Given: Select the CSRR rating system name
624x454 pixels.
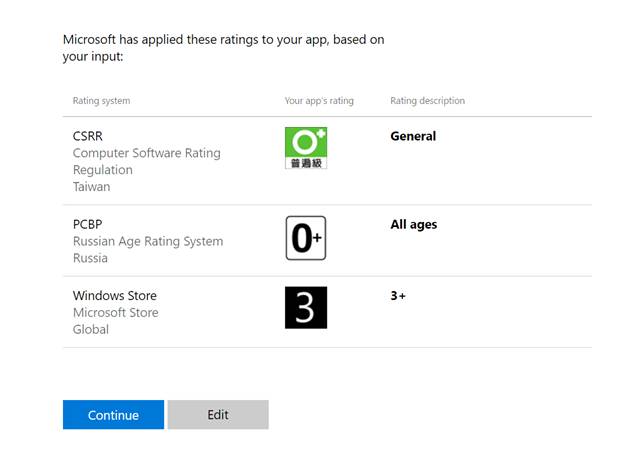Looking at the screenshot, I should pos(88,136).
